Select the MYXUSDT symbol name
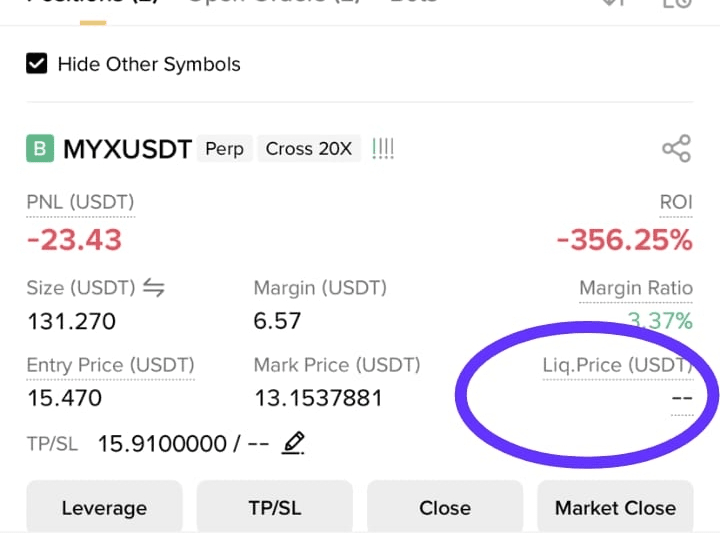The width and height of the screenshot is (720, 540). click(x=127, y=149)
